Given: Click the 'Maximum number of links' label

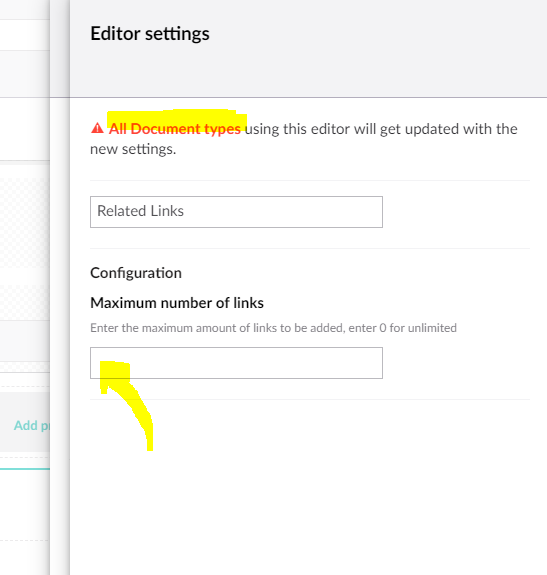Looking at the screenshot, I should [177, 303].
